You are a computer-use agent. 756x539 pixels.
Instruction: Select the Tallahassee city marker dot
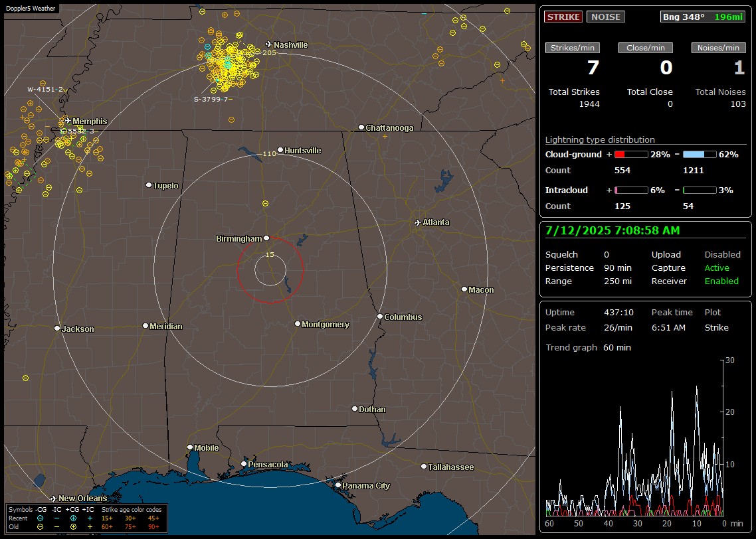pos(424,467)
